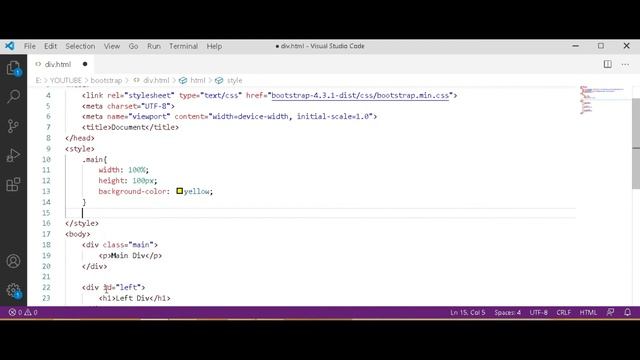Click the vertical scrollbar thumb
Screen dimensions: 640x360
click(x=636, y=143)
